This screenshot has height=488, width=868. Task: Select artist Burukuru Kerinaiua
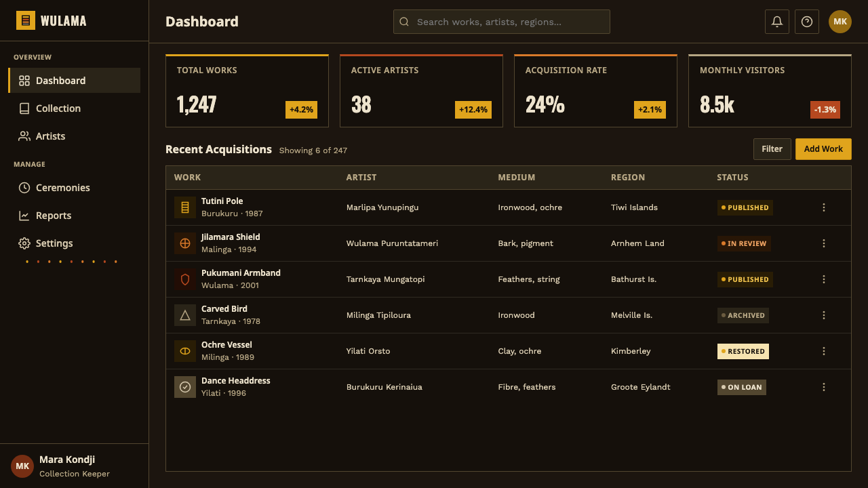[384, 387]
